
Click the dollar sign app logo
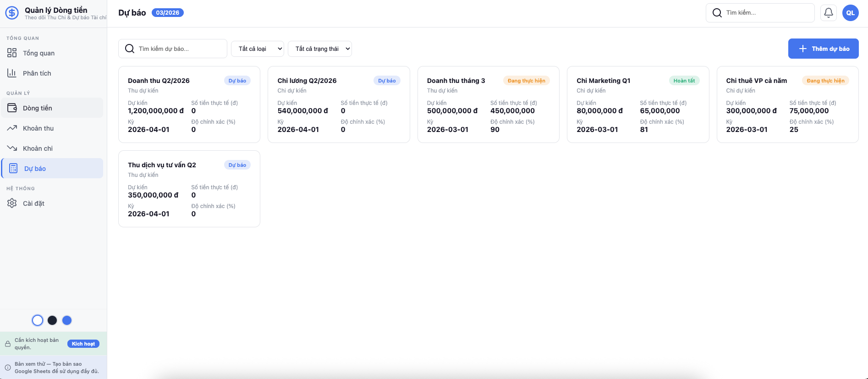point(12,13)
